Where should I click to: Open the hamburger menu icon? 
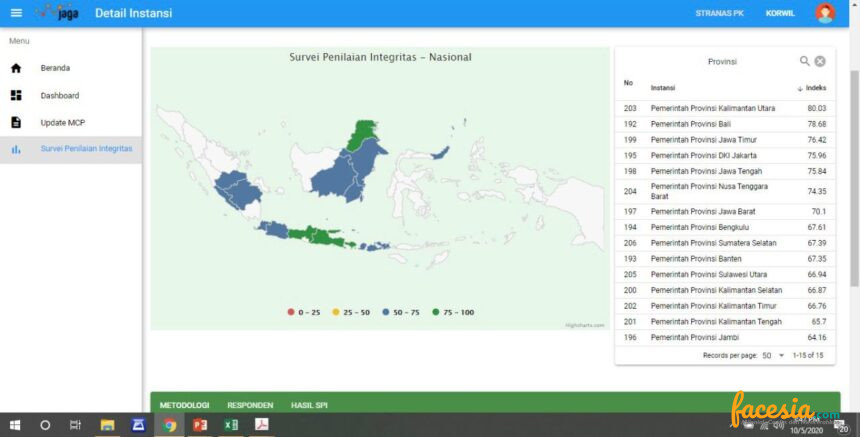[x=16, y=13]
